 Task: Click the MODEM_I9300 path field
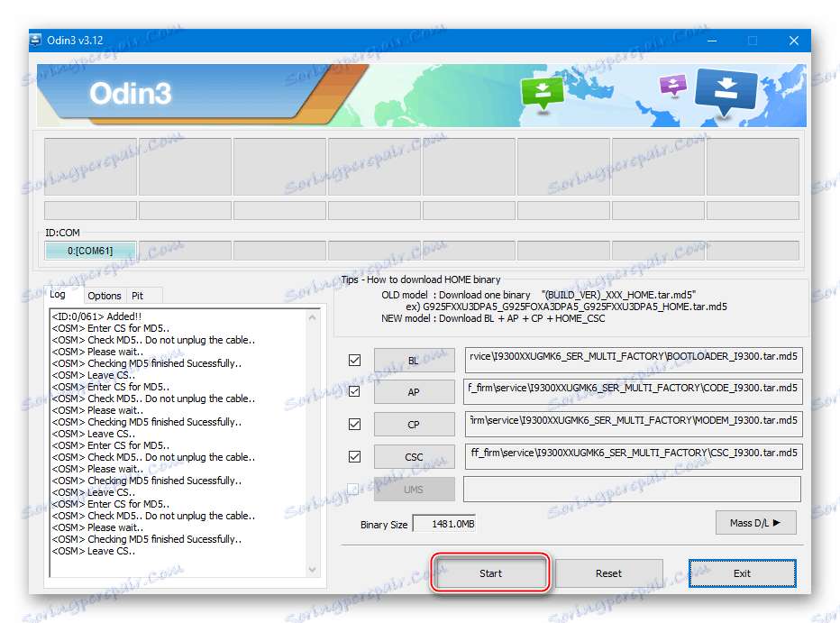point(634,425)
